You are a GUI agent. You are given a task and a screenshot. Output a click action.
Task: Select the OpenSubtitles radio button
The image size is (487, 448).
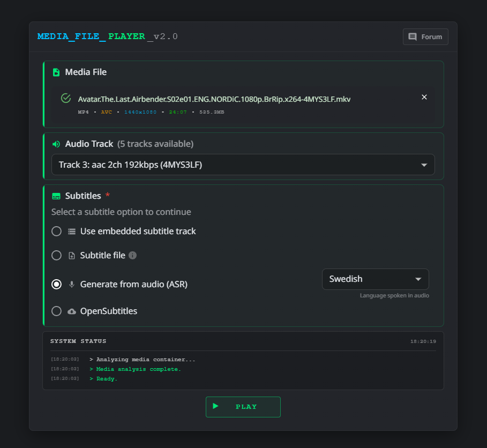pos(57,311)
